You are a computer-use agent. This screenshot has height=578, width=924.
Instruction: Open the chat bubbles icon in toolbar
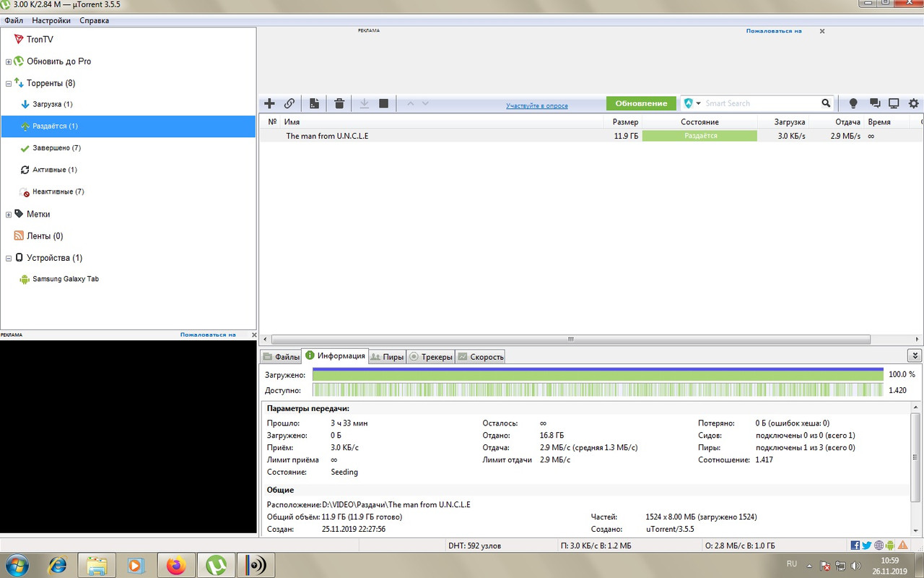click(875, 103)
